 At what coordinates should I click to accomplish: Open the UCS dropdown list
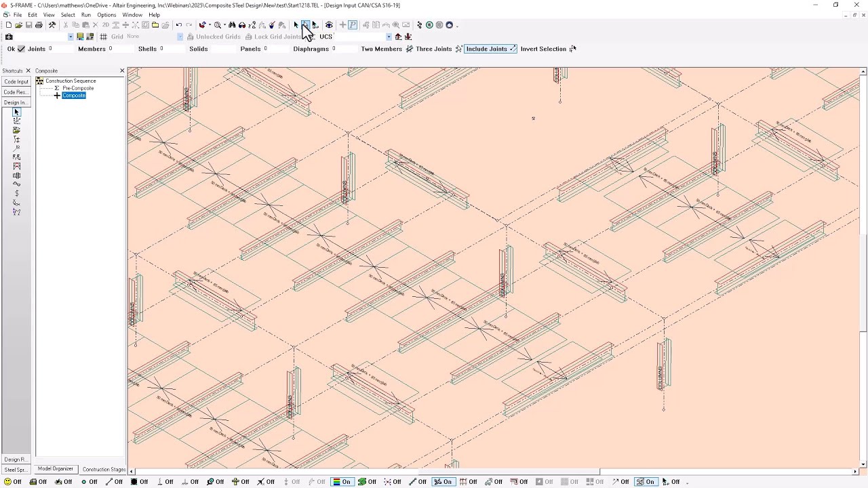[389, 37]
